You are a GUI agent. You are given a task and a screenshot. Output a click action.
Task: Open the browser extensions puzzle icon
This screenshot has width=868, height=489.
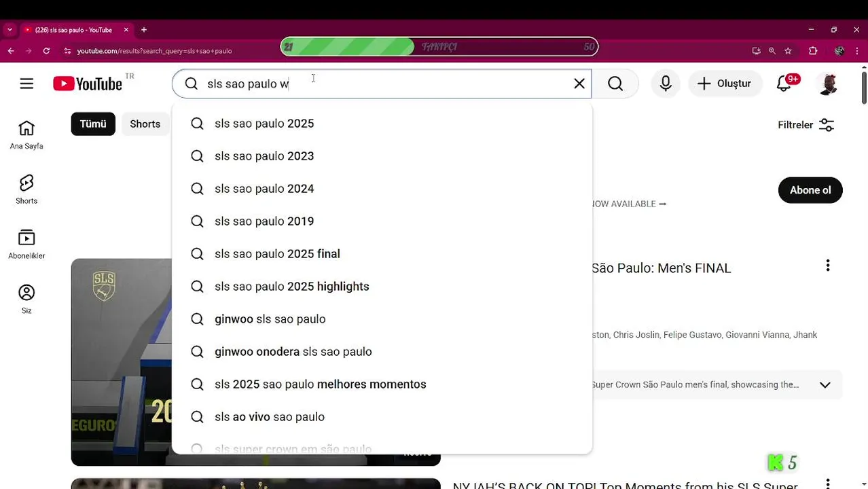click(x=813, y=51)
